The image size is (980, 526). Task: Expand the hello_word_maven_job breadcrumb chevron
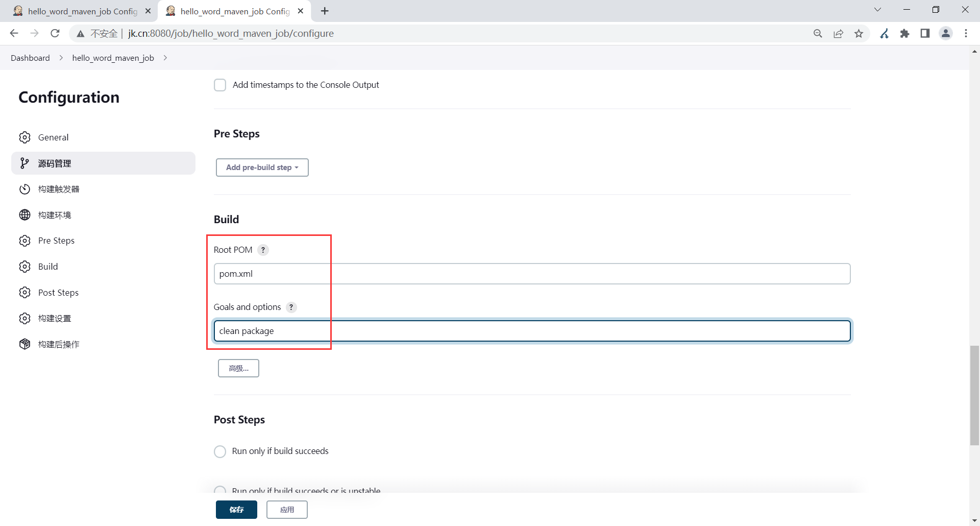pyautogui.click(x=165, y=58)
